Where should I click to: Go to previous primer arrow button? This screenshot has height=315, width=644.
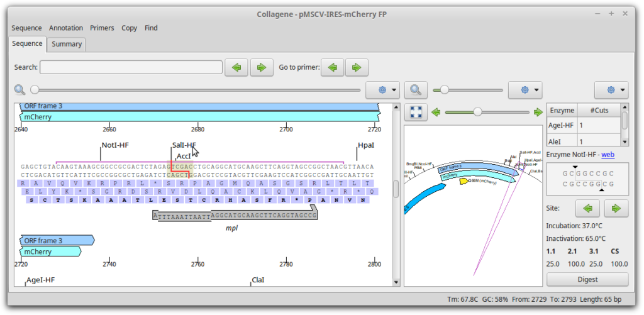(x=332, y=67)
